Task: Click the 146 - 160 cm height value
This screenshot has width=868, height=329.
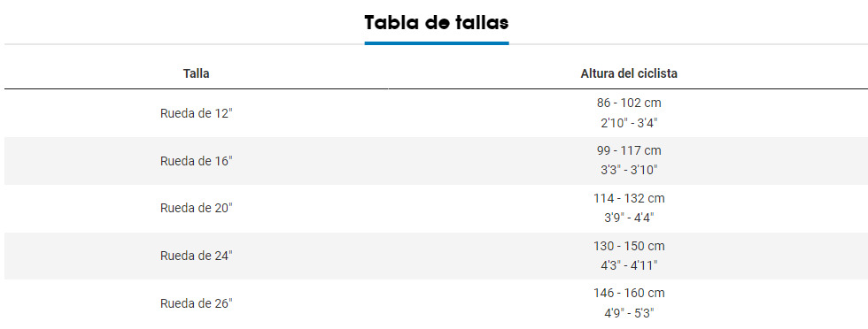Action: coord(629,293)
